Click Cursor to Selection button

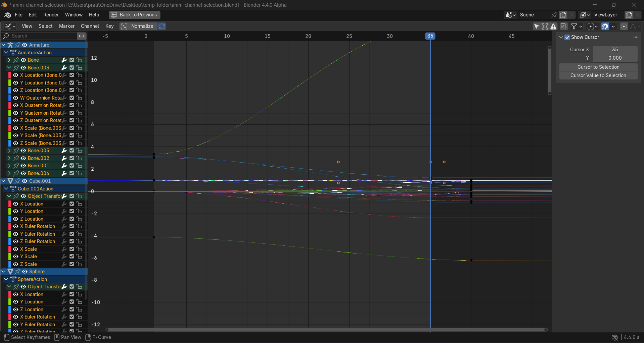(x=598, y=67)
